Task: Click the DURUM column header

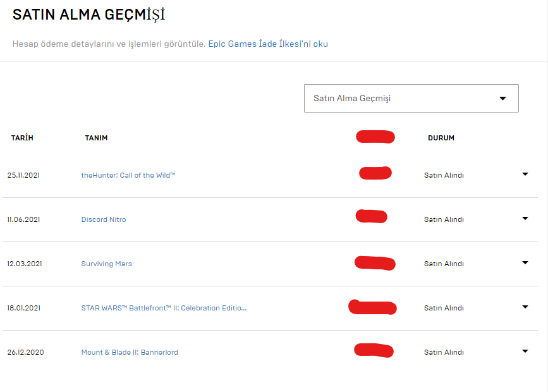Action: [441, 138]
